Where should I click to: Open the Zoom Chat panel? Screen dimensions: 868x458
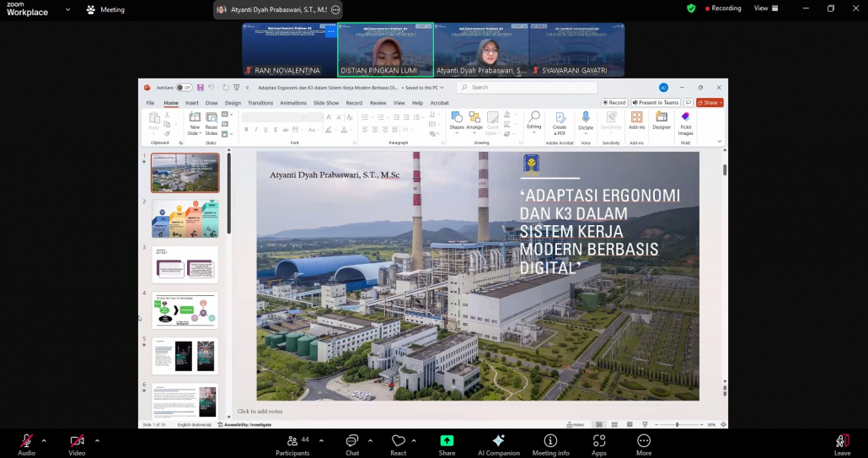click(352, 445)
